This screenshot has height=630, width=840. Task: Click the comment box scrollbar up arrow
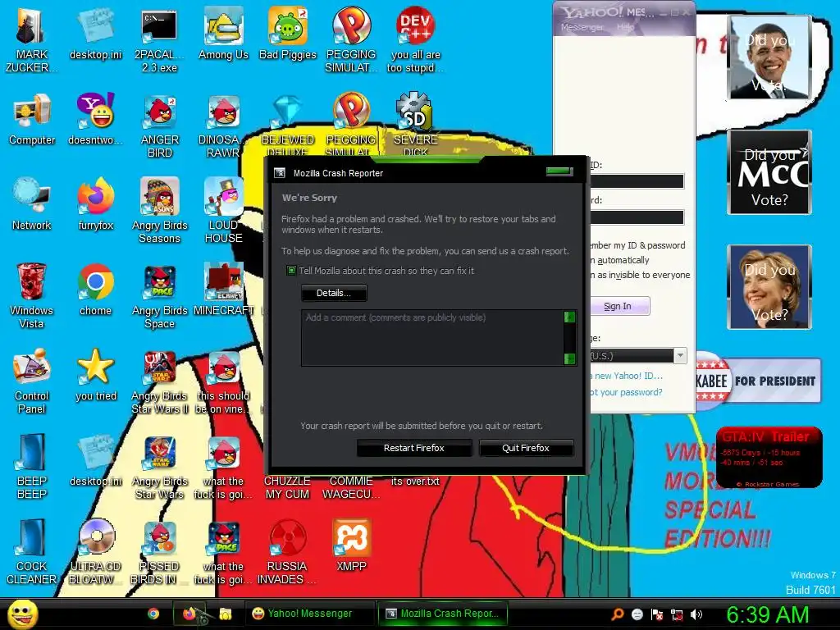click(x=569, y=317)
